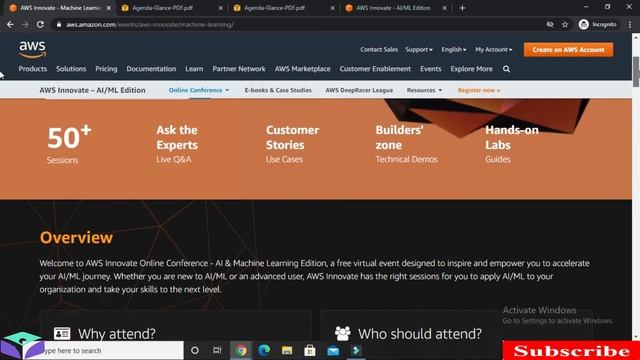Click Hands-on Labs heading
This screenshot has height=360, width=640.
tap(512, 138)
